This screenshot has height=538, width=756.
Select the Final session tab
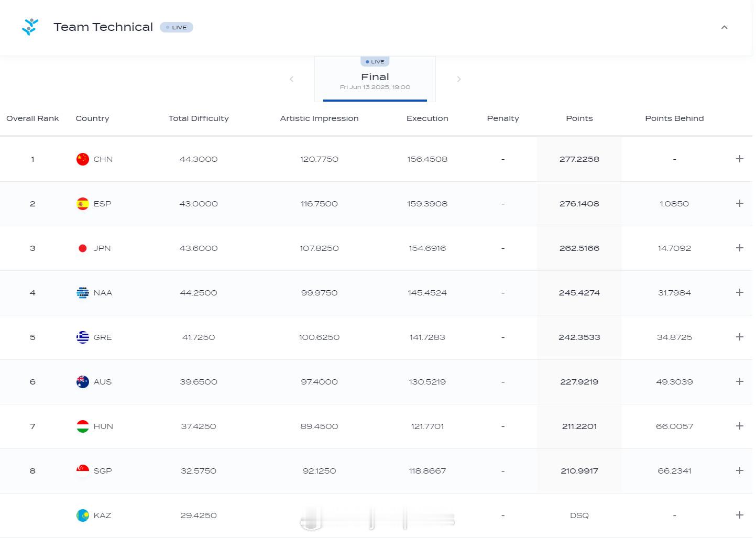point(375,79)
